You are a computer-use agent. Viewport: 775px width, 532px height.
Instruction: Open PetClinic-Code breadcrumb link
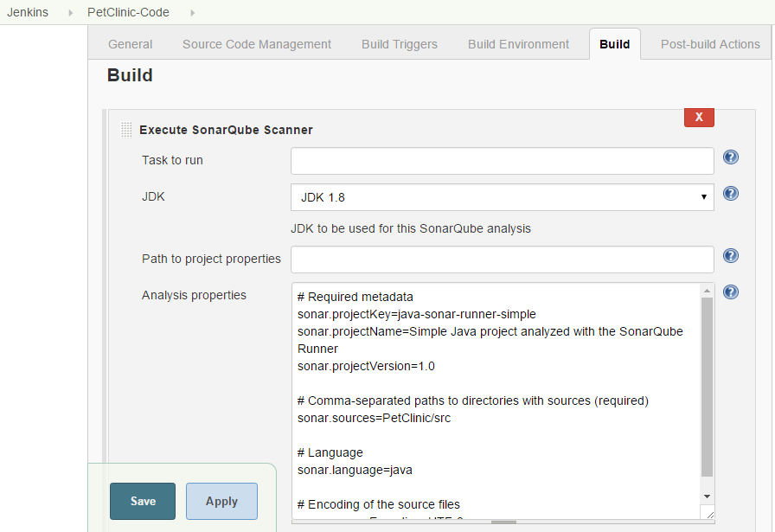click(128, 12)
